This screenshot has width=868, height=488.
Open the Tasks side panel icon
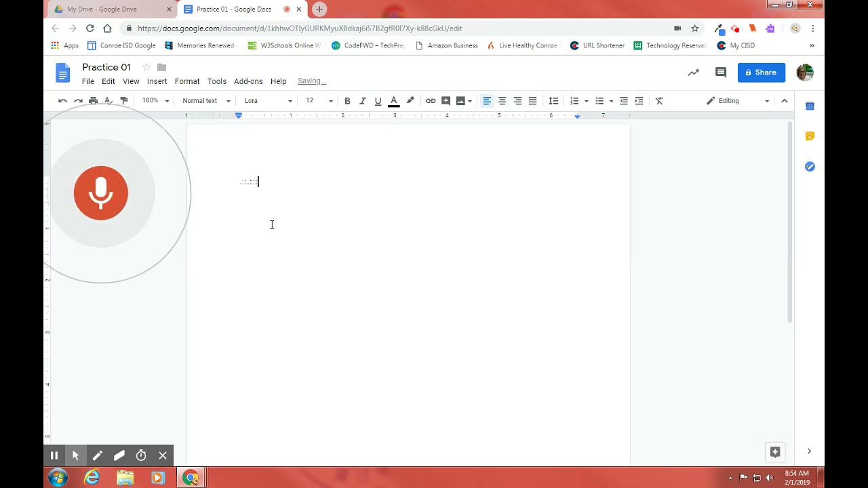click(810, 167)
